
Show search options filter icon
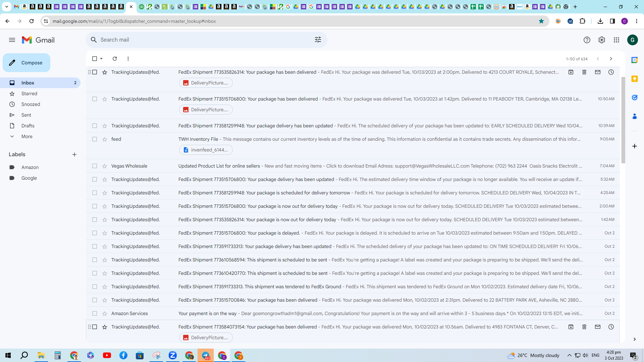[x=318, y=40]
